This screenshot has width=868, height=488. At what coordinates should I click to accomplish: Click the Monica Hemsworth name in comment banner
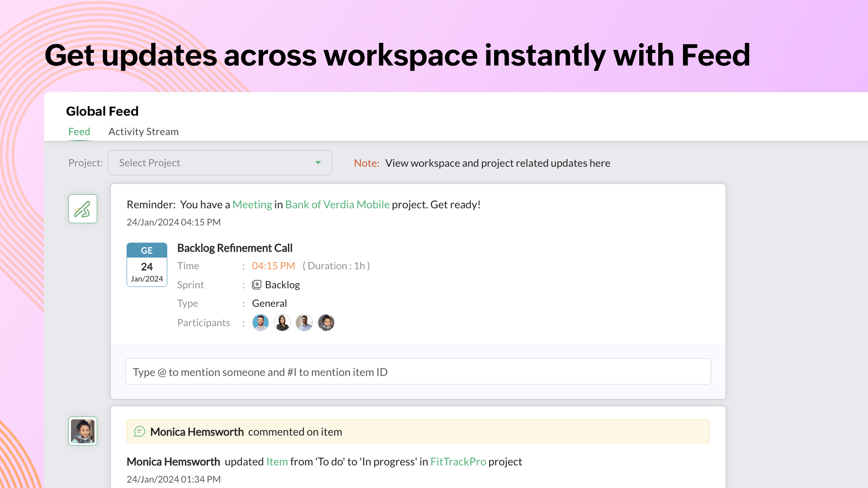click(197, 432)
